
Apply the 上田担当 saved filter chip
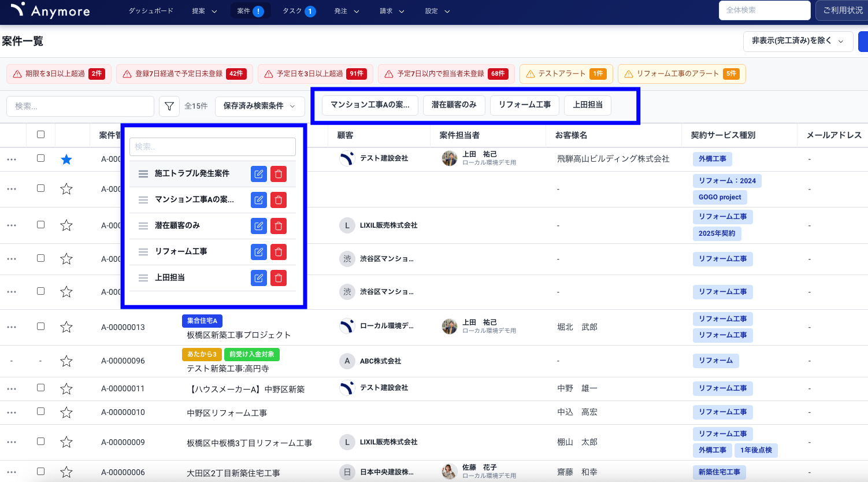coord(587,105)
